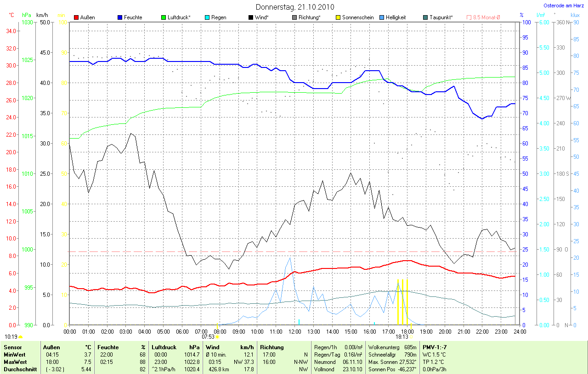This screenshot has height=374, width=588.
Task: Click the red Außen legend swatch
Action: (x=76, y=17)
